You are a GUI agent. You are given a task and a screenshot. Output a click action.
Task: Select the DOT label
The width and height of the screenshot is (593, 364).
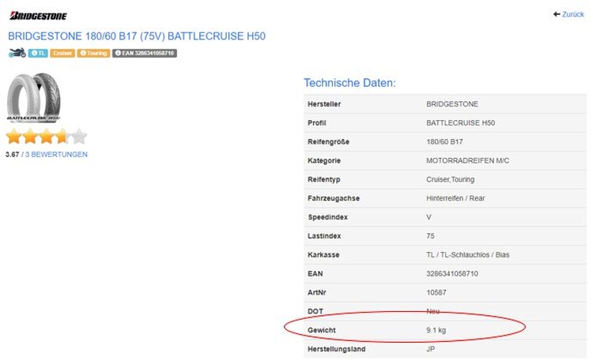click(315, 312)
